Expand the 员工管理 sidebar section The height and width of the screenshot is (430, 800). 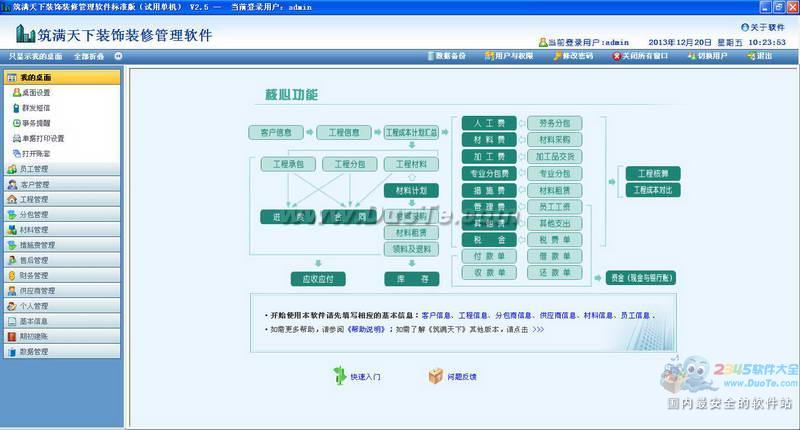pos(62,169)
